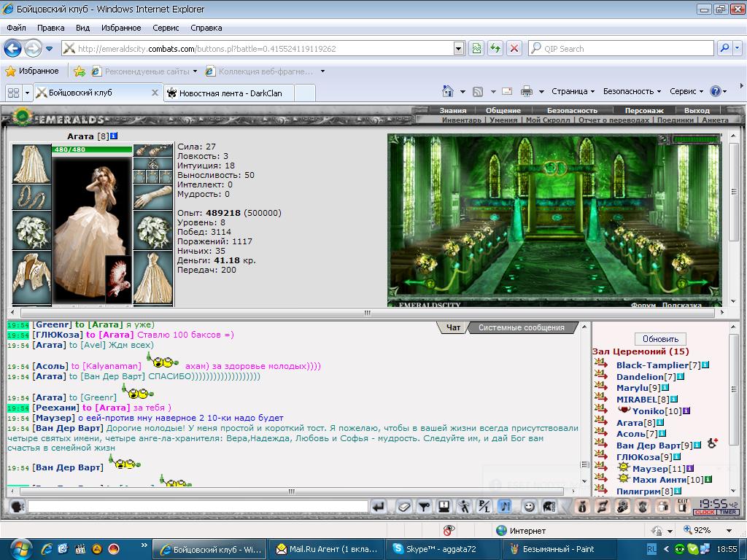Screen dimensions: 747x560
Task: Click the funnel chat filter icon
Action: click(424, 506)
